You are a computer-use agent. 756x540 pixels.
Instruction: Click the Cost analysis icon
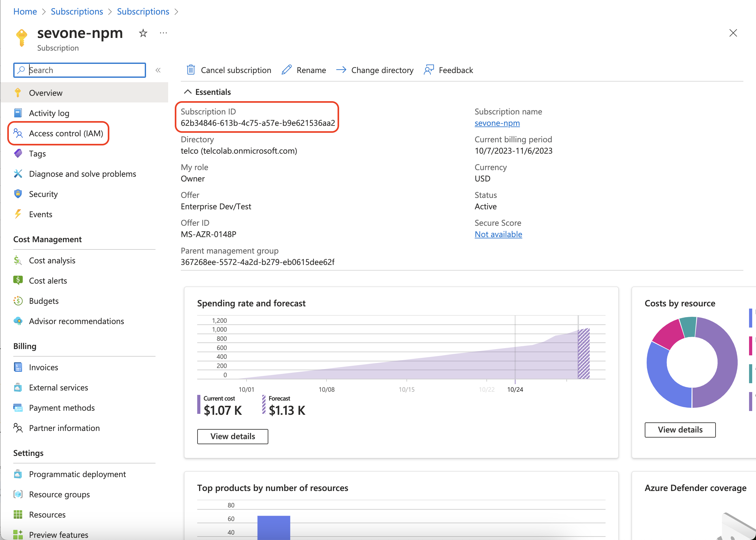[18, 261]
